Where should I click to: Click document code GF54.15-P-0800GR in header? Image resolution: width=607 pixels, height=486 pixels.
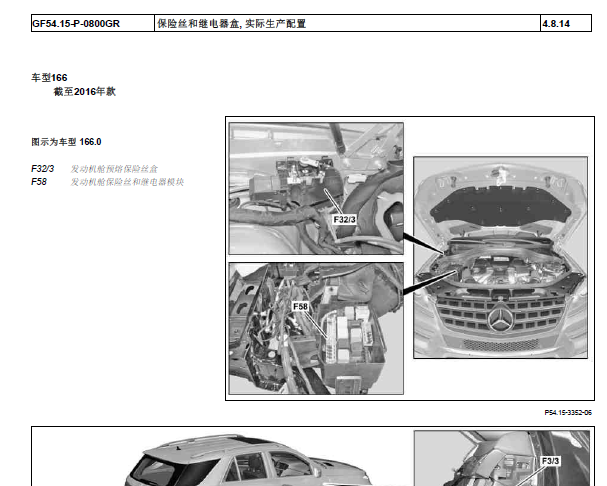pos(76,24)
